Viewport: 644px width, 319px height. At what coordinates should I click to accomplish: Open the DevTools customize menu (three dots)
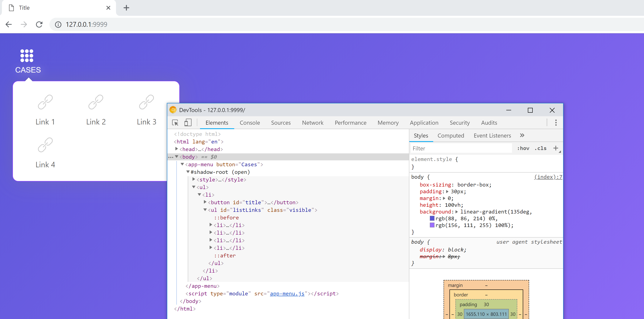pos(556,123)
